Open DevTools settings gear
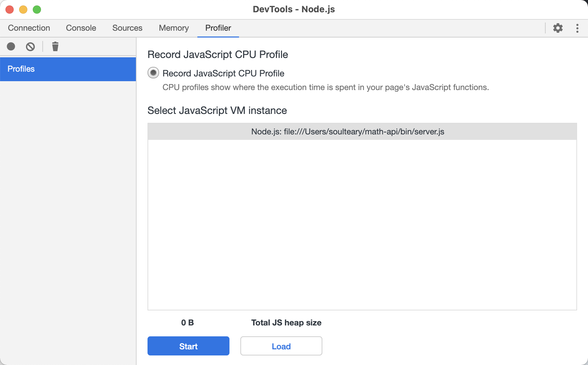Image resolution: width=588 pixels, height=365 pixels. coord(558,28)
